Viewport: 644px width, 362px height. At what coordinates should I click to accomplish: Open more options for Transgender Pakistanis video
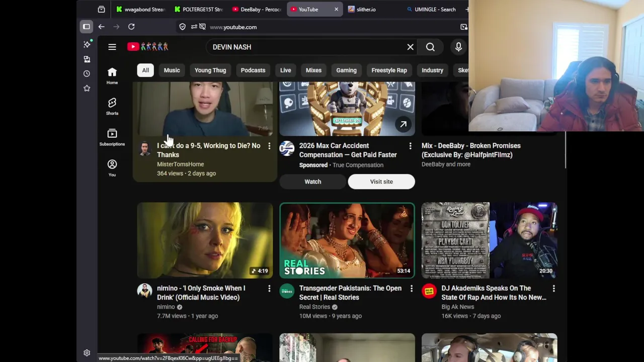pos(411,289)
